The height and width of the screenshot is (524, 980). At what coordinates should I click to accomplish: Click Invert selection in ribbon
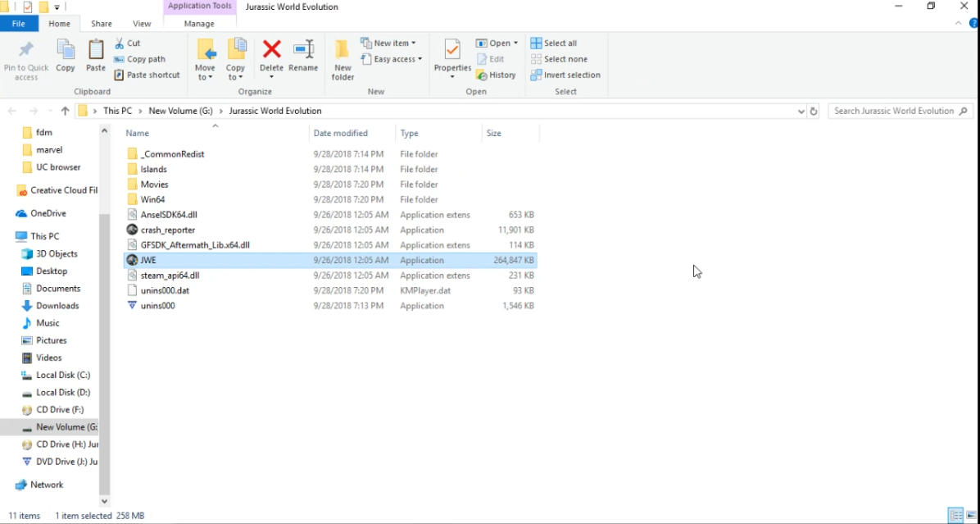click(565, 75)
